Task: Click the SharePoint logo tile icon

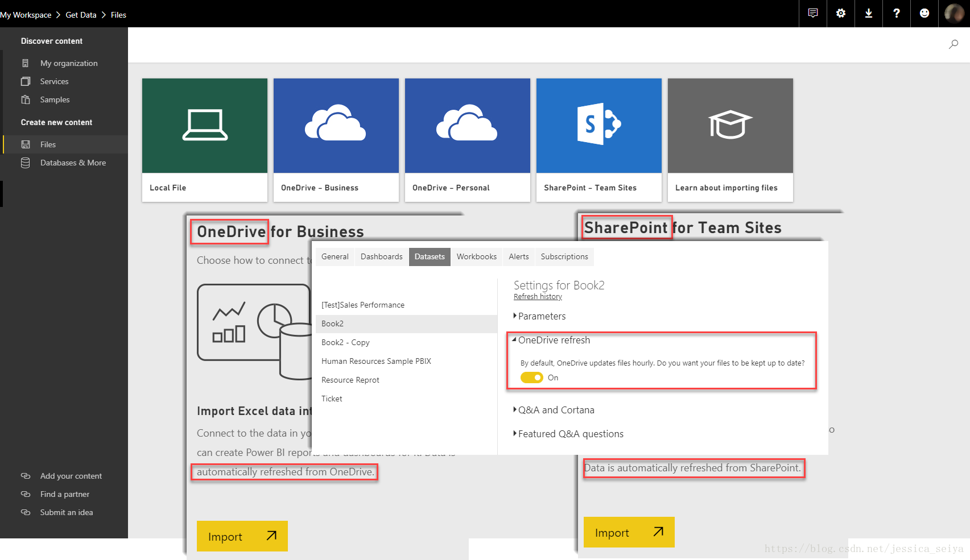Action: pos(599,124)
